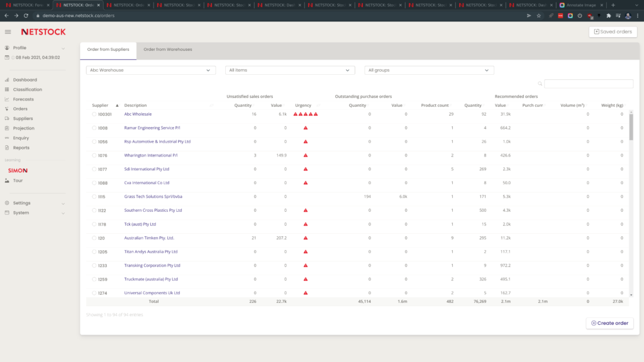Open the Abc Warehouse dropdown
The image size is (644, 362).
coord(150,70)
